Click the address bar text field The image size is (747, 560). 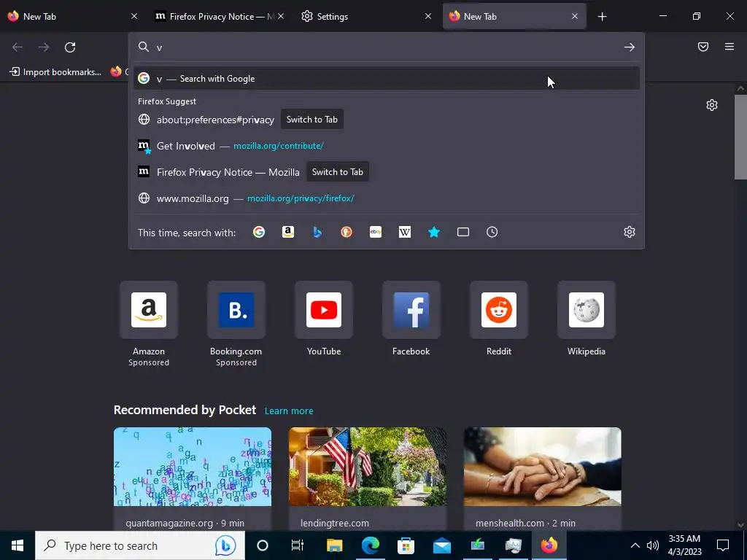(387, 47)
